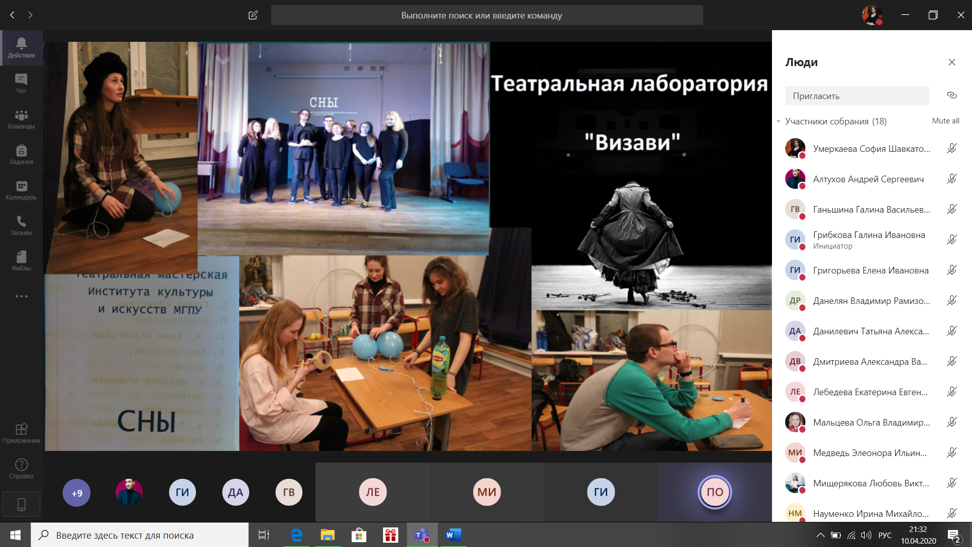The image size is (972, 547).
Task: Select the ПО participant tile
Action: (715, 492)
